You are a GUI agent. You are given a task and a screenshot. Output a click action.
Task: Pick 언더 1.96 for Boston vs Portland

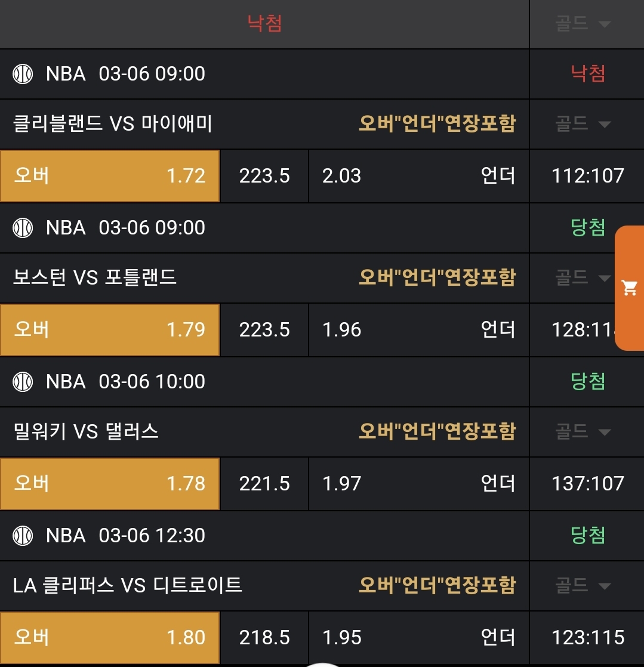click(x=418, y=330)
